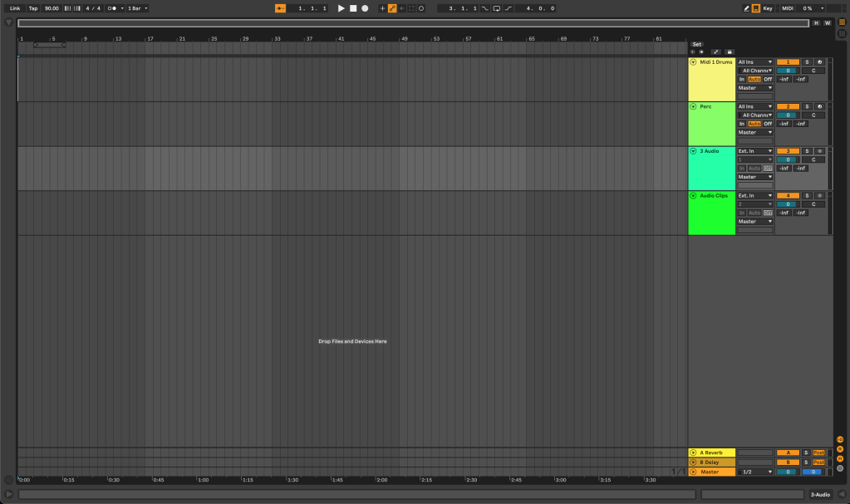Show the In/Out section with I-O button
Viewport: 850px width, 504px height.
tap(840, 439)
